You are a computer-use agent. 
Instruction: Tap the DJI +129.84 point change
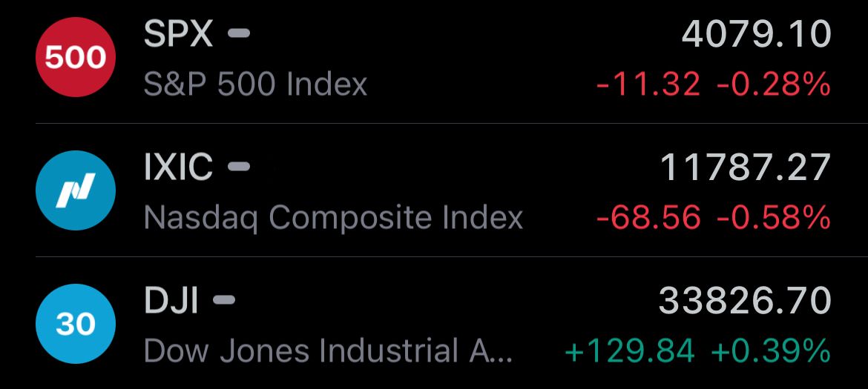coord(630,351)
